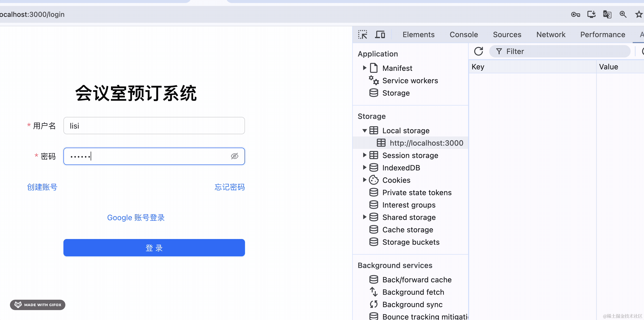The width and height of the screenshot is (644, 320).
Task: Click the 用户名 username input field
Action: 154,126
